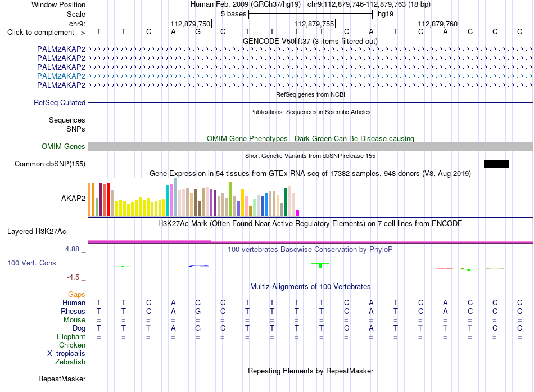Click the 112,879,755 position label

click(314, 24)
